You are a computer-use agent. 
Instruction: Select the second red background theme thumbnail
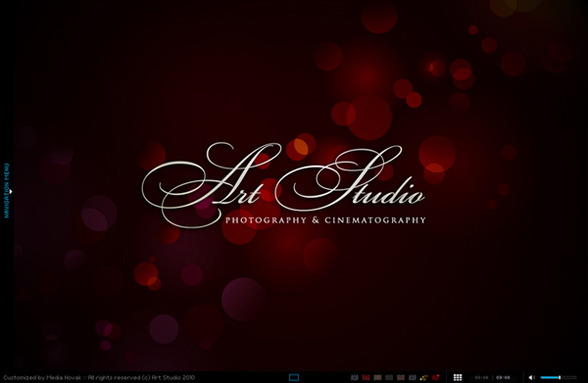[366, 377]
